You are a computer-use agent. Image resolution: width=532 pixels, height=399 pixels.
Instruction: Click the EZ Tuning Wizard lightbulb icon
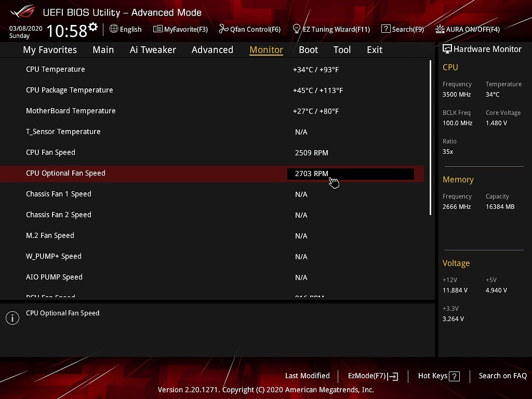click(297, 29)
